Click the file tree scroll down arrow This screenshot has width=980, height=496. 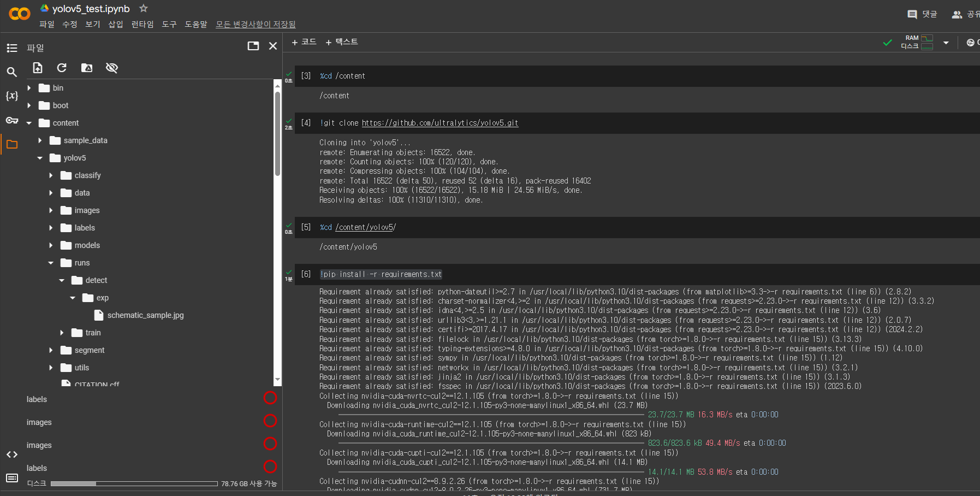click(277, 379)
